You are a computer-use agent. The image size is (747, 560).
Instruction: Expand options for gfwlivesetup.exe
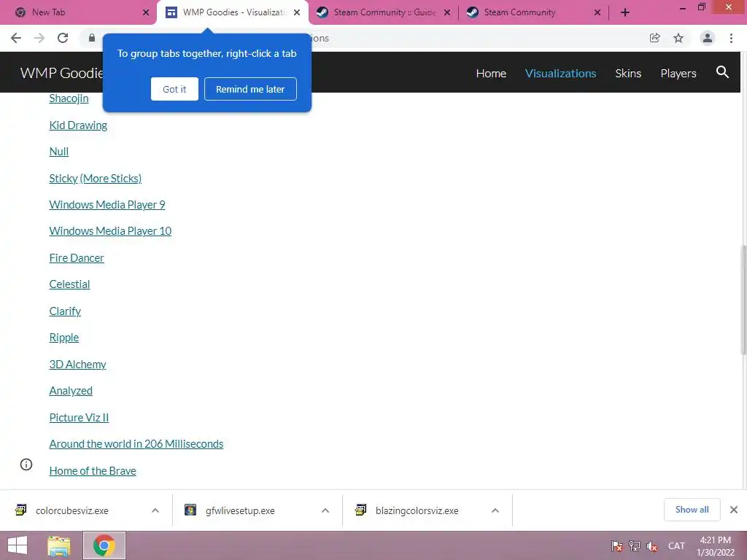coord(325,510)
